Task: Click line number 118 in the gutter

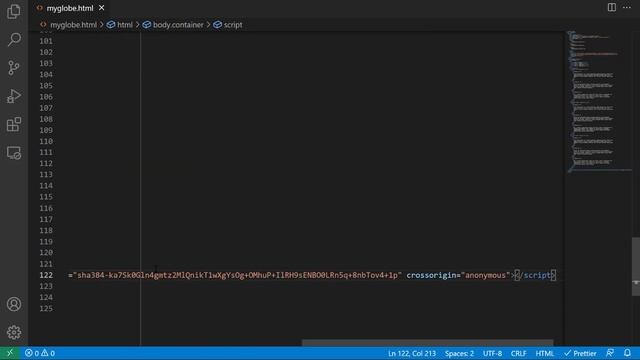Action: point(46,231)
